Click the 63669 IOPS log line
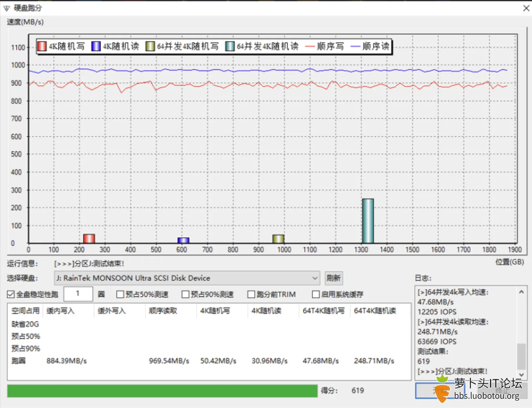532x408 pixels. (x=437, y=341)
